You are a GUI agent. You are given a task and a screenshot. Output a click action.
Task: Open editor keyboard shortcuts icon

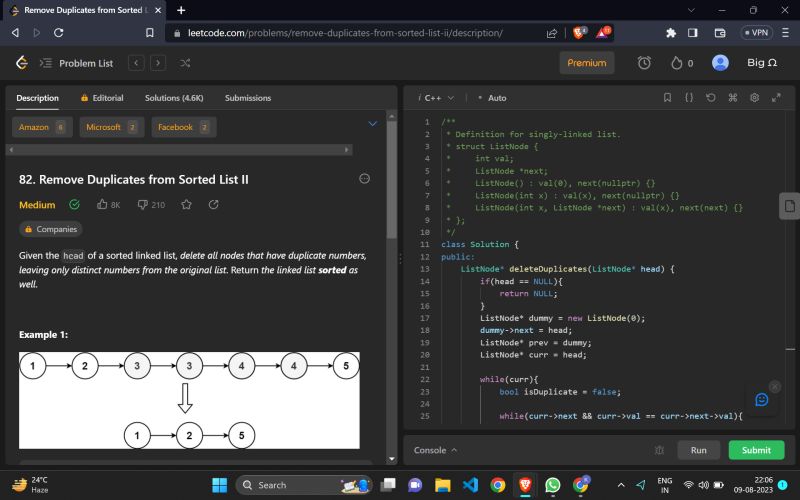coord(733,97)
